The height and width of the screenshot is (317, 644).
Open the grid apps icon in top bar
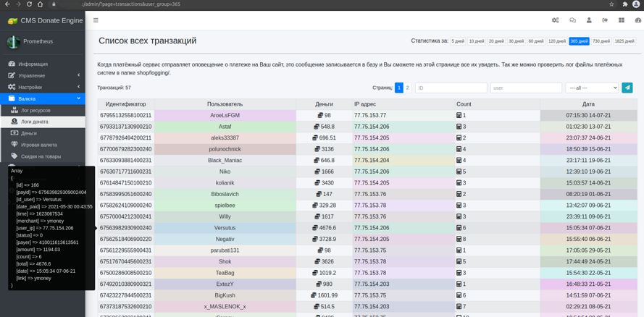click(622, 20)
